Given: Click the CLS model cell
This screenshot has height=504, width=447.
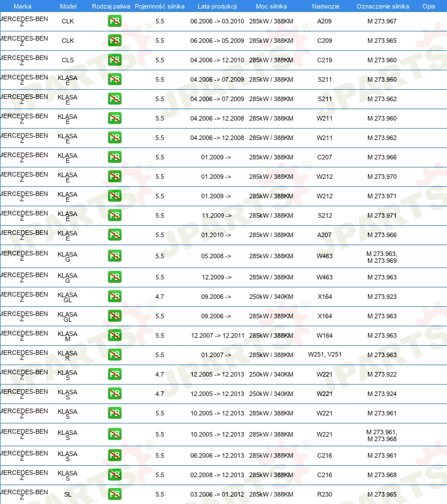Looking at the screenshot, I should pos(68,60).
